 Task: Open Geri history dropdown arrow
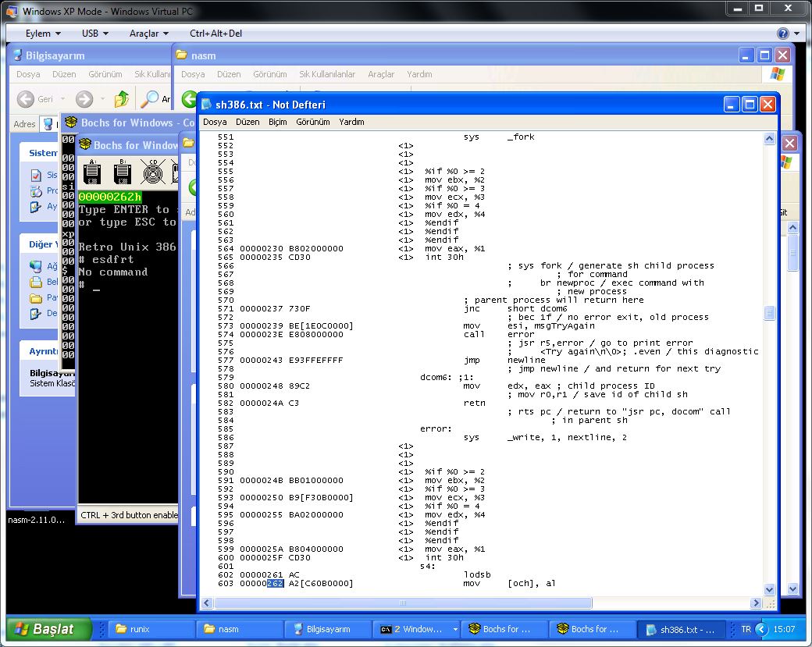(x=62, y=99)
